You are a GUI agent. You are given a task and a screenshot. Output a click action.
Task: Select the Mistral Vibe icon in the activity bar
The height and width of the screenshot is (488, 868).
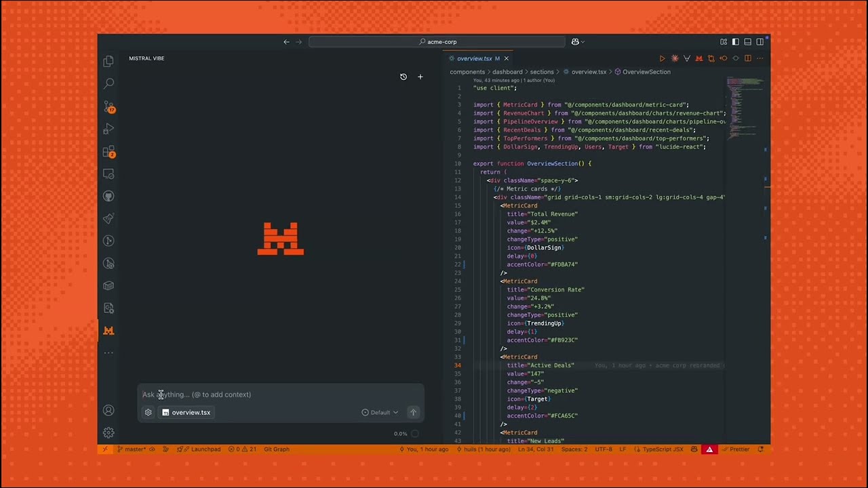[108, 331]
